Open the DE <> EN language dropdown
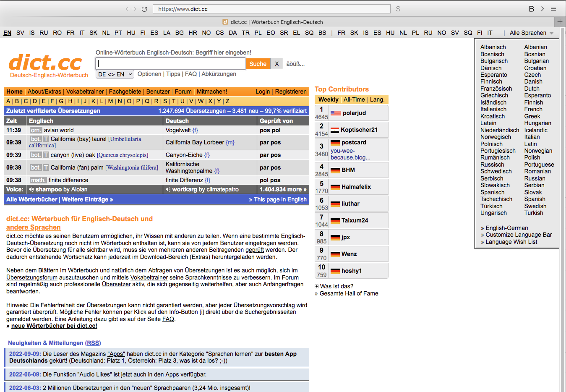This screenshot has height=392, width=566. 115,74
